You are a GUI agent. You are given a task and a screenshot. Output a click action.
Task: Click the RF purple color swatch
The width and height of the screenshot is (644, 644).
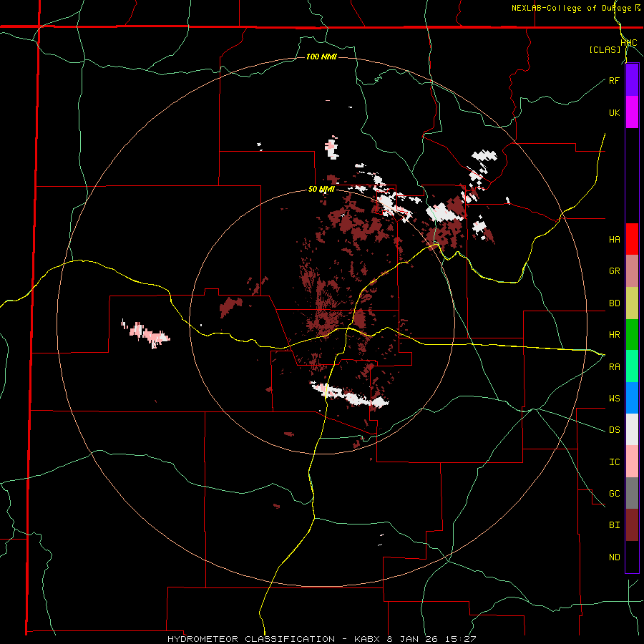632,80
